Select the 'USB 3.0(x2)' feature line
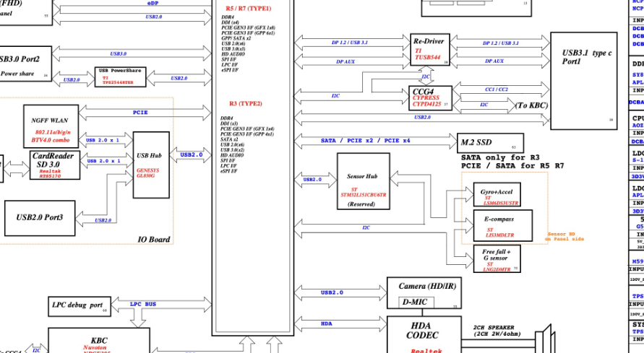Screen dimensions: 644x353 233,150
